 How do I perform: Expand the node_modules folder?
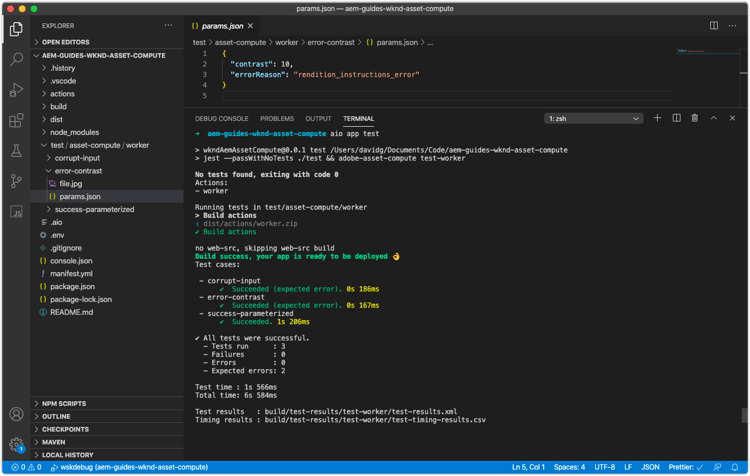(x=73, y=132)
